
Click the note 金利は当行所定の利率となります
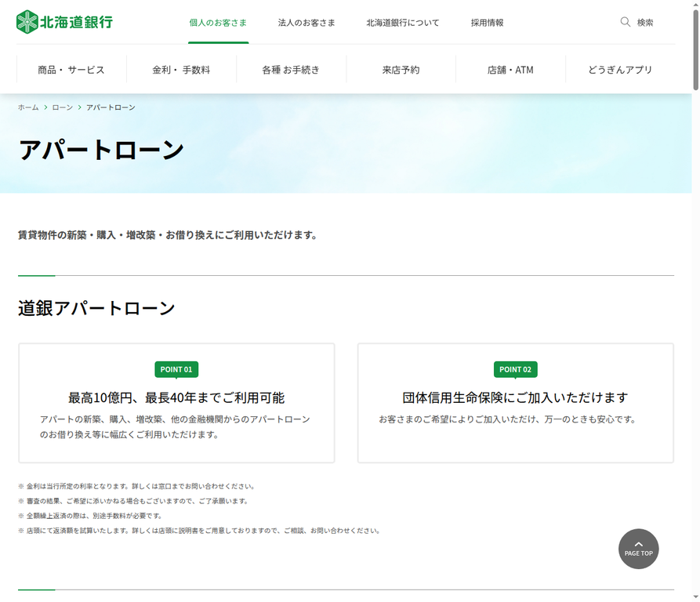tap(136, 487)
